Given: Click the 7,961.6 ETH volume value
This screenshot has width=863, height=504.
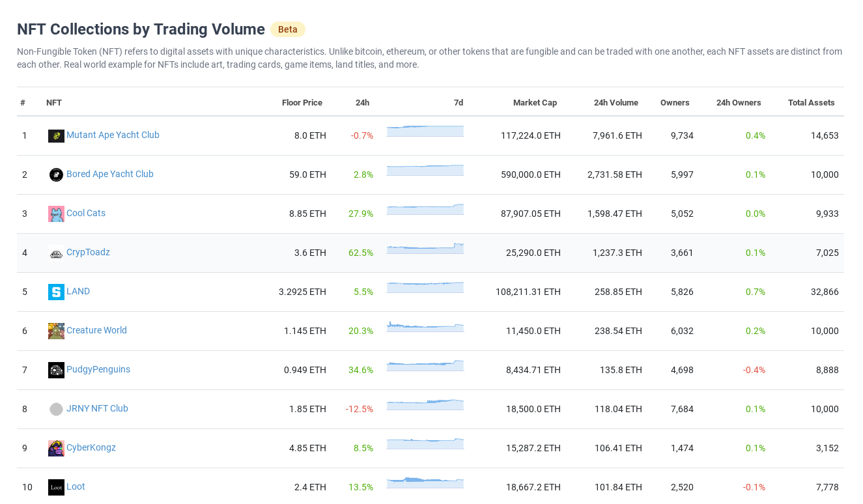Looking at the screenshot, I should point(617,135).
